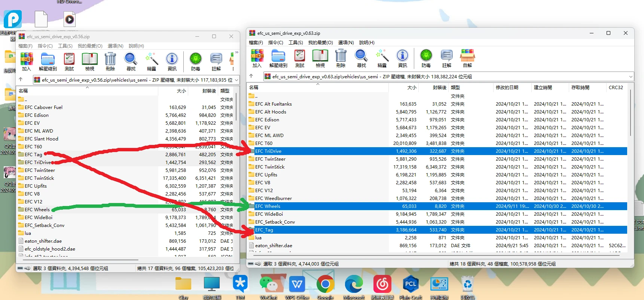Sort by CRC32 column in v0.63 window
The height and width of the screenshot is (300, 644).
617,88
